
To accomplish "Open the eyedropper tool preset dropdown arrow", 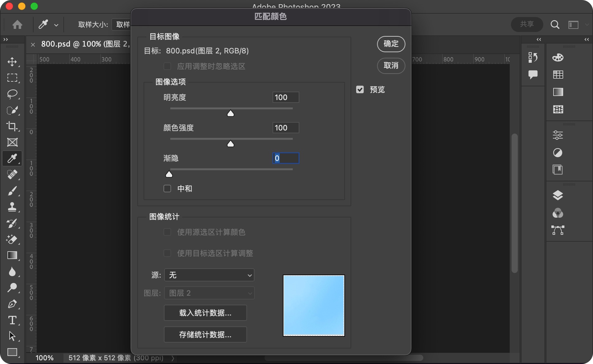I will tap(56, 25).
